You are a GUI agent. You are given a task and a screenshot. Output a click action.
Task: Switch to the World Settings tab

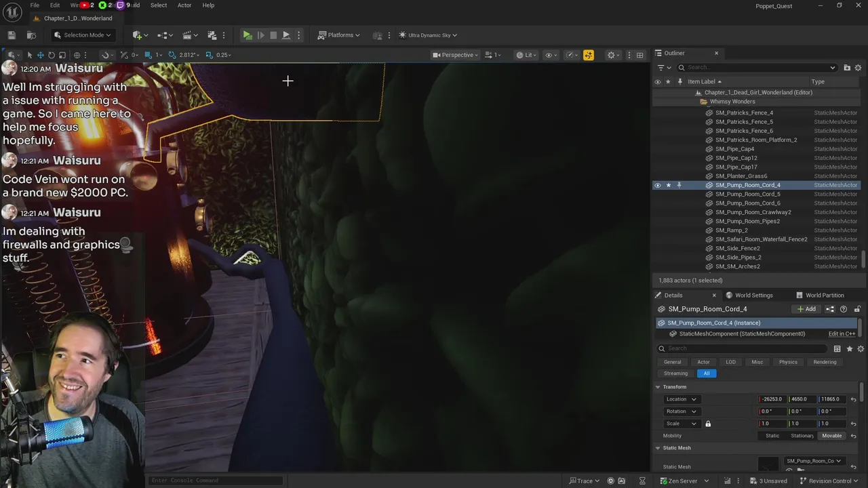coord(749,296)
